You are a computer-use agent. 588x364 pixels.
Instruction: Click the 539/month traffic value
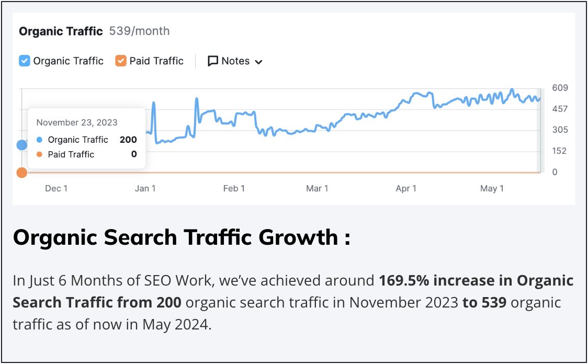pyautogui.click(x=139, y=31)
